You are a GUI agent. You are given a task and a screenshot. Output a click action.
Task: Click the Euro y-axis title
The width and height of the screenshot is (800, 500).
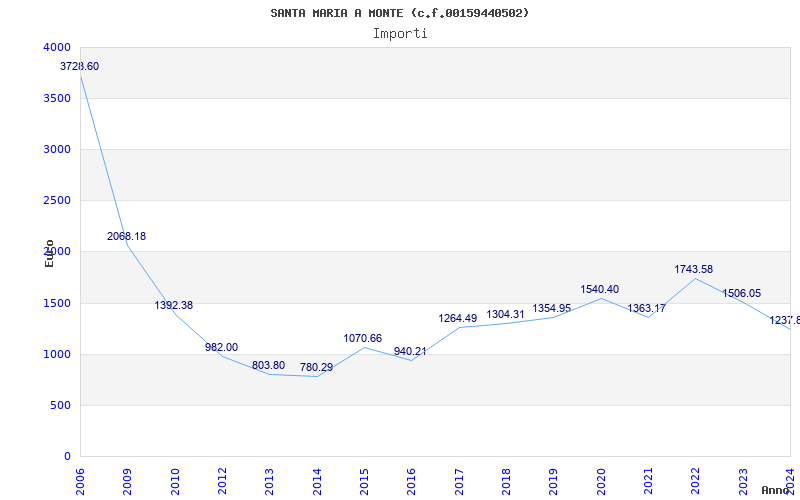coord(49,254)
